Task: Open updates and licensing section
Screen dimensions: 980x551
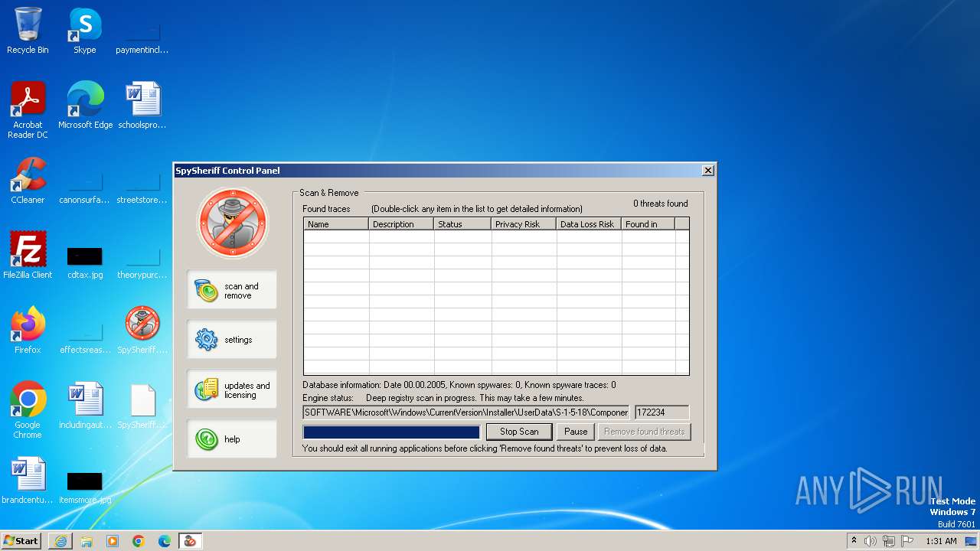Action: (x=232, y=390)
